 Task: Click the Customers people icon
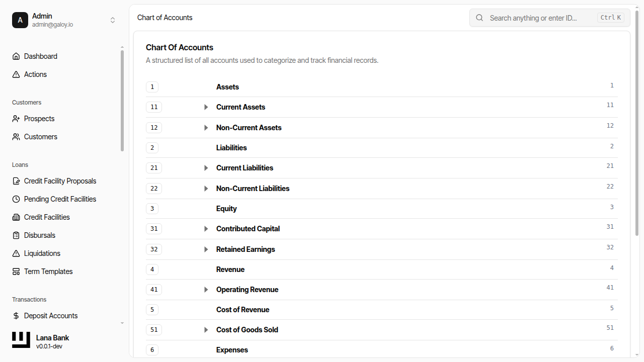pyautogui.click(x=16, y=136)
